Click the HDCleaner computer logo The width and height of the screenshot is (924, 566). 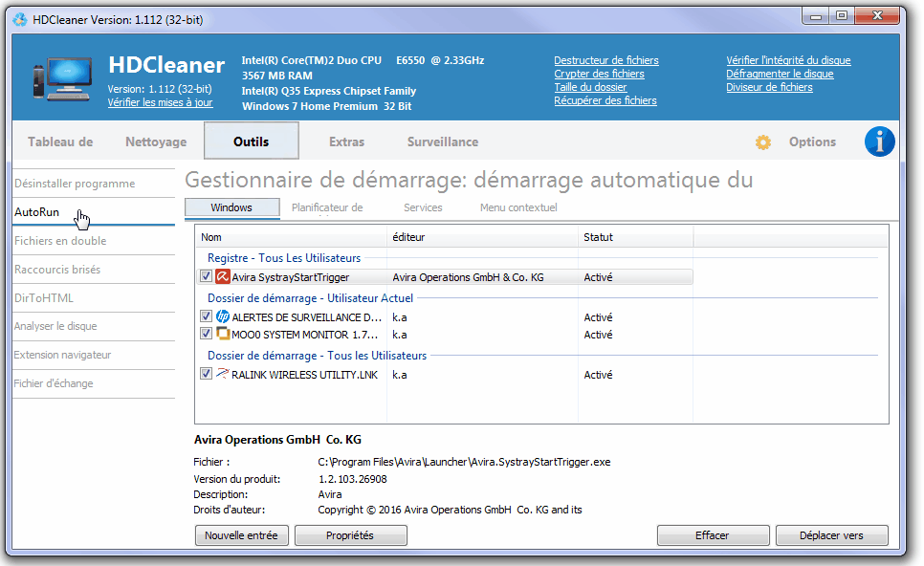[62, 79]
